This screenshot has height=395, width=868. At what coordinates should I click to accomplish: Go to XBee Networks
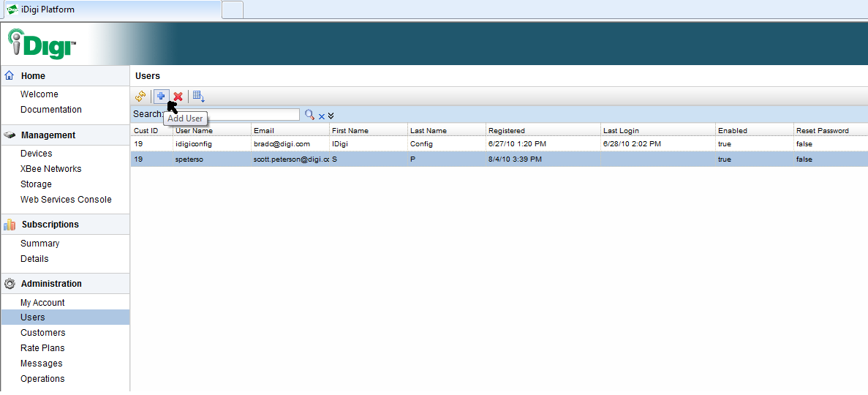click(x=51, y=169)
